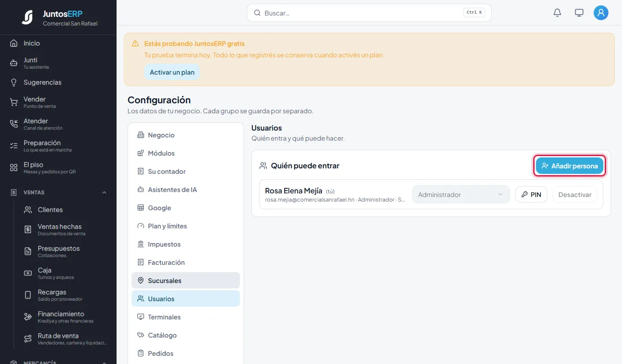
Task: Click the Recargas phone icon
Action: click(28, 295)
